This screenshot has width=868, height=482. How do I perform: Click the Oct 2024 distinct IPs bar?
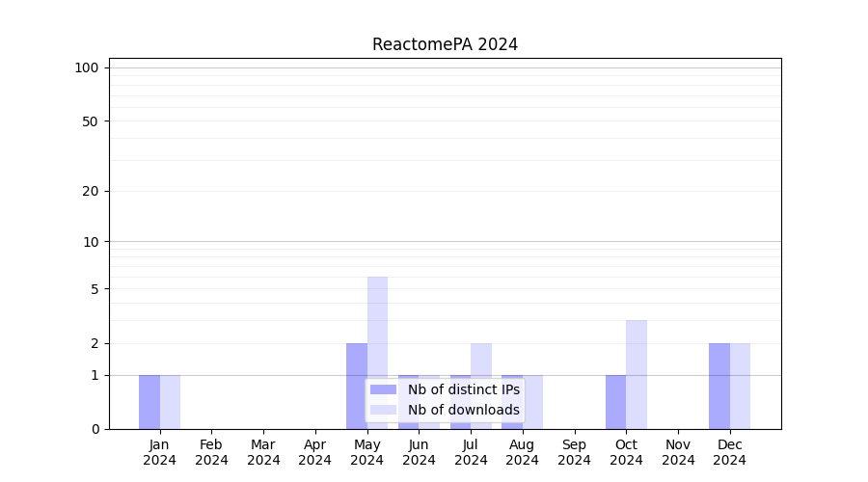(x=615, y=402)
